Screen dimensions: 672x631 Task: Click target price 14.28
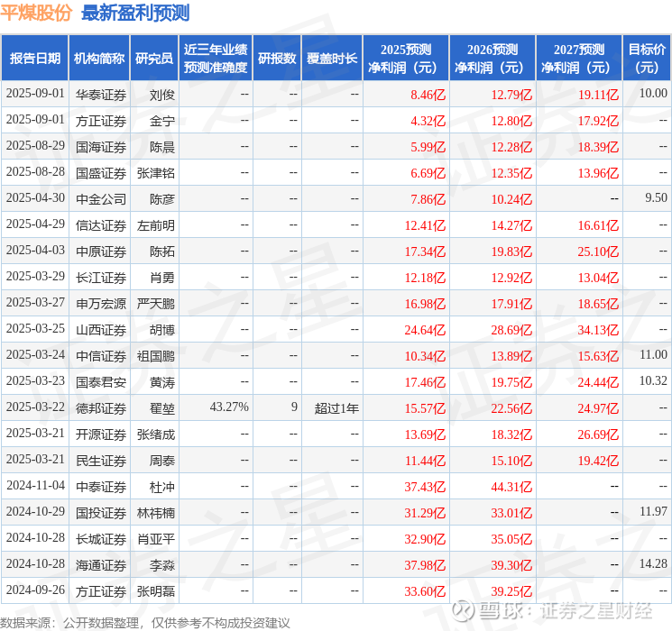click(x=653, y=563)
